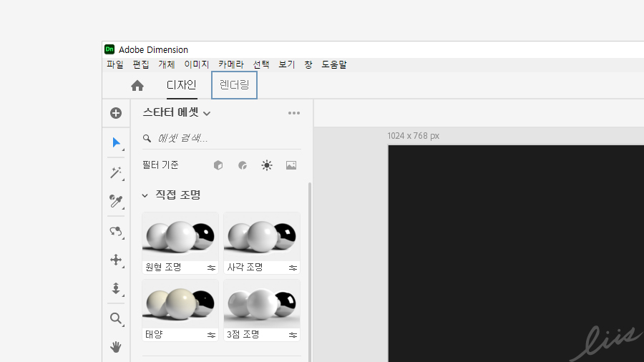Image resolution: width=644 pixels, height=362 pixels.
Task: Select the Orbit camera tool
Action: (x=116, y=231)
